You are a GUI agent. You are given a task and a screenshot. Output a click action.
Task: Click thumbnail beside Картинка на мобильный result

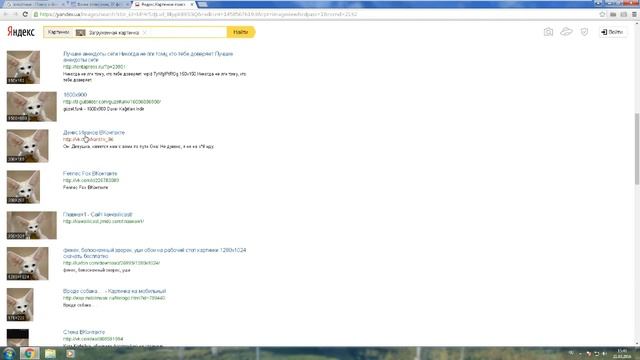click(x=20, y=304)
